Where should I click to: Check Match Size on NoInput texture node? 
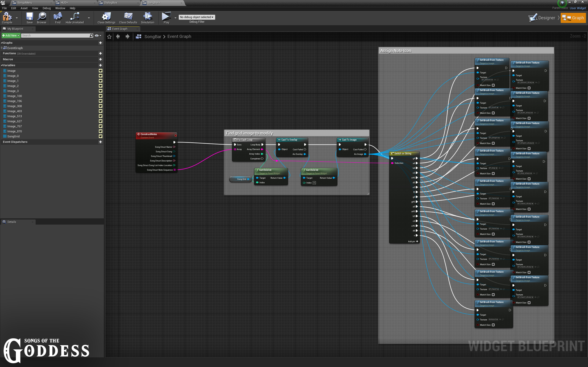click(493, 325)
